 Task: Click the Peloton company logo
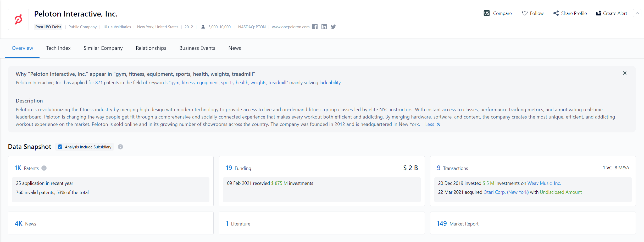coord(18,19)
